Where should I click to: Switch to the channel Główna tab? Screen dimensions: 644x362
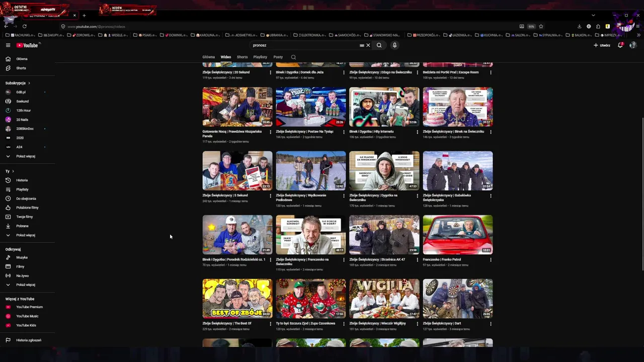[208, 57]
